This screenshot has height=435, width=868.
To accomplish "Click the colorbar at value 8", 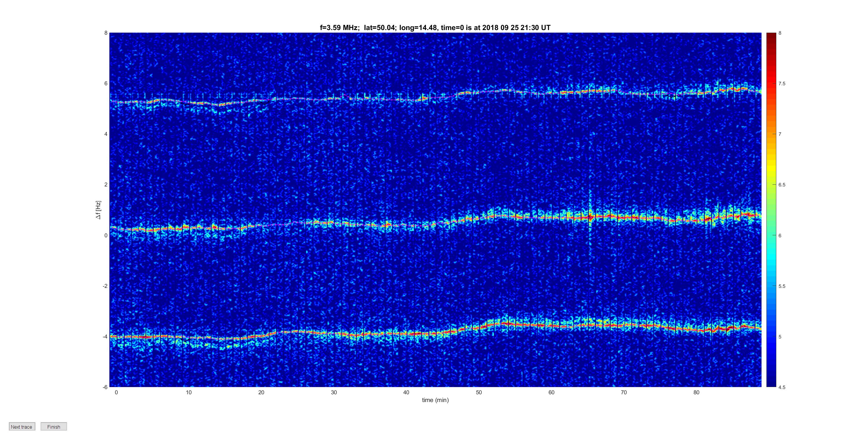I will click(x=771, y=33).
